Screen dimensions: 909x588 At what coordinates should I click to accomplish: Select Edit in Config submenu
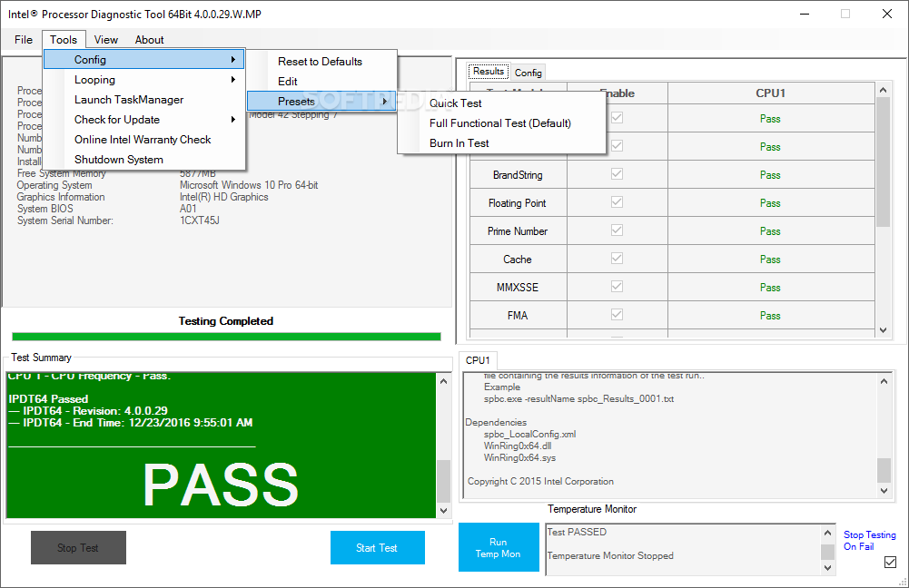321,81
